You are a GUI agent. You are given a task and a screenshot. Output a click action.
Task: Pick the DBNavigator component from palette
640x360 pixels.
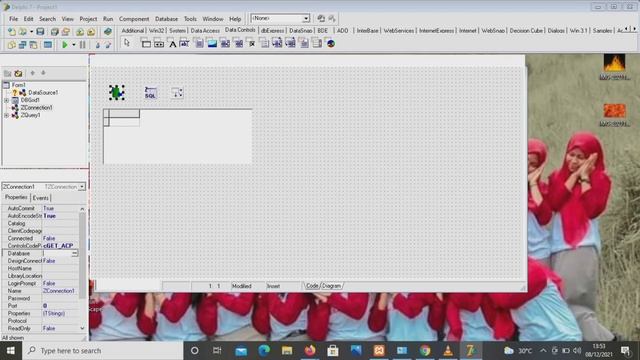coord(159,43)
